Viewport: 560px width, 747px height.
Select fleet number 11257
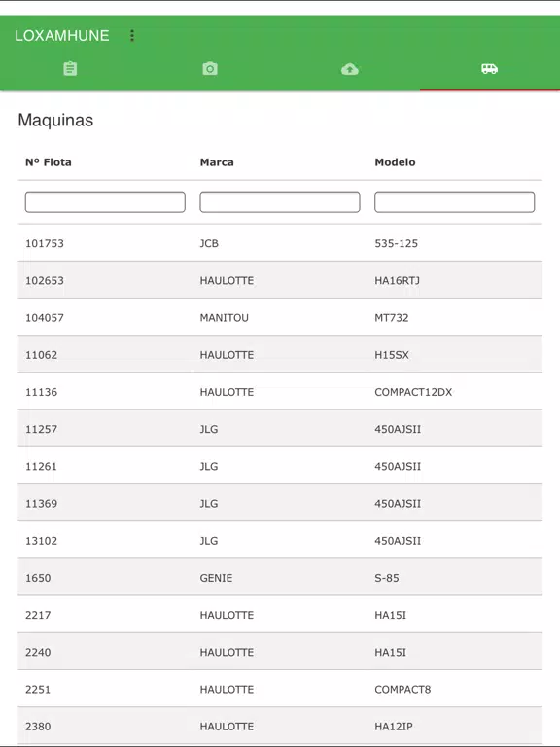(x=42, y=429)
